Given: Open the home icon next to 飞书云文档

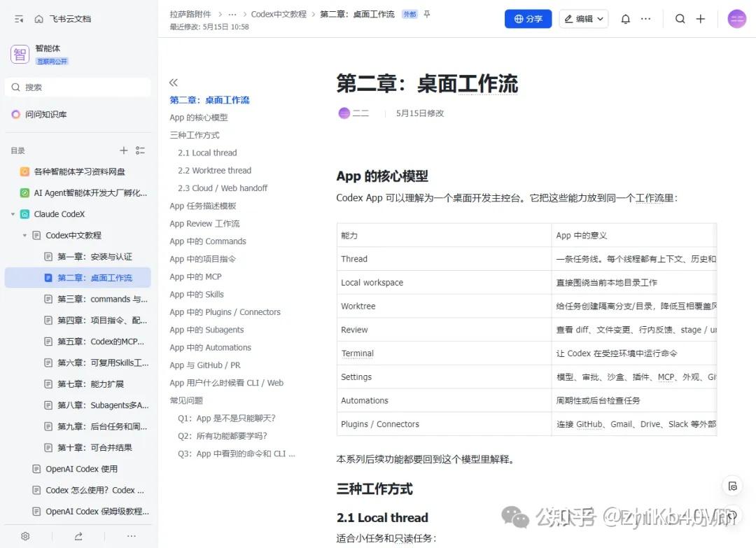Looking at the screenshot, I should (38, 20).
